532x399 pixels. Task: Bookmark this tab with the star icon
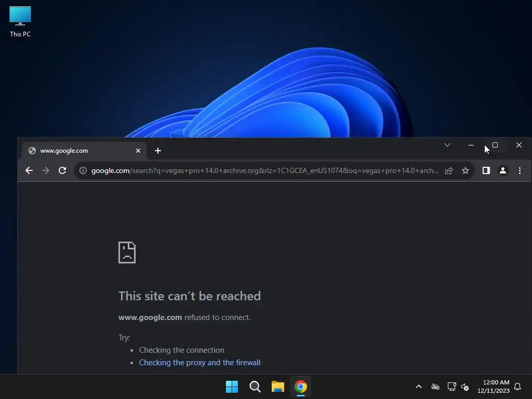(465, 170)
